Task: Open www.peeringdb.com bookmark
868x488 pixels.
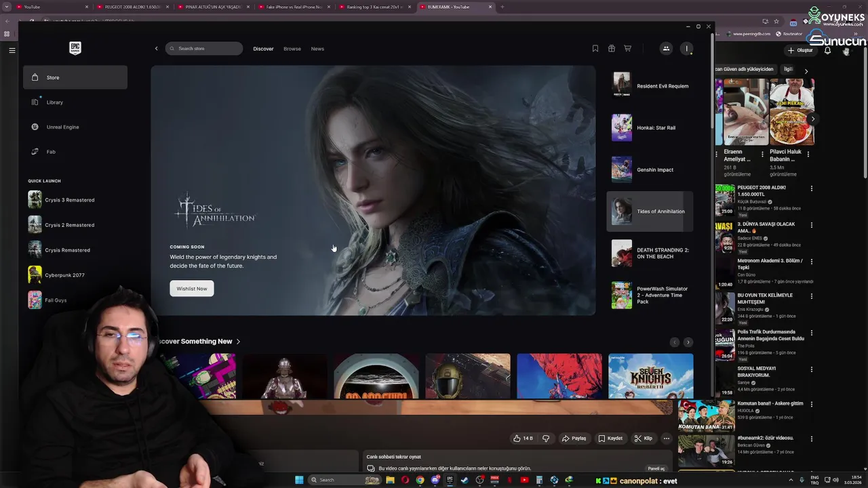Action: 749,34
